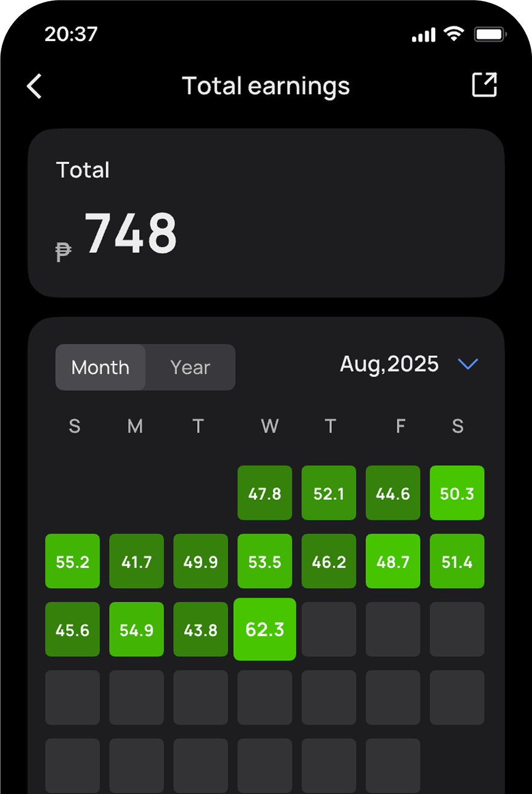This screenshot has height=794, width=532.
Task: Tap the Wi-Fi status icon
Action: point(454,34)
